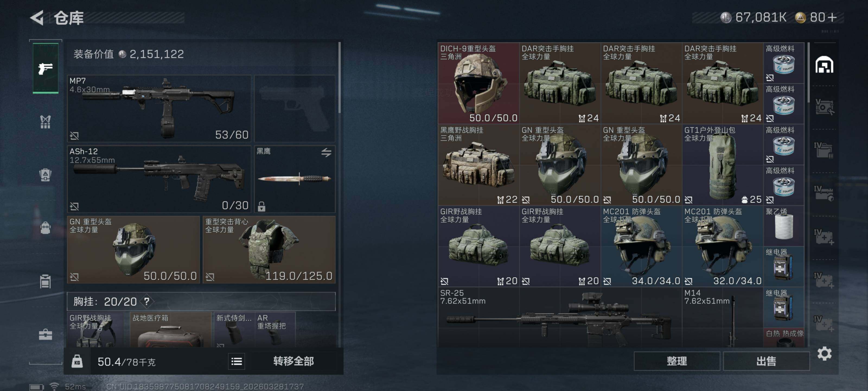This screenshot has height=391, width=868.
Task: Open the settings gear at bottom right
Action: 824,354
